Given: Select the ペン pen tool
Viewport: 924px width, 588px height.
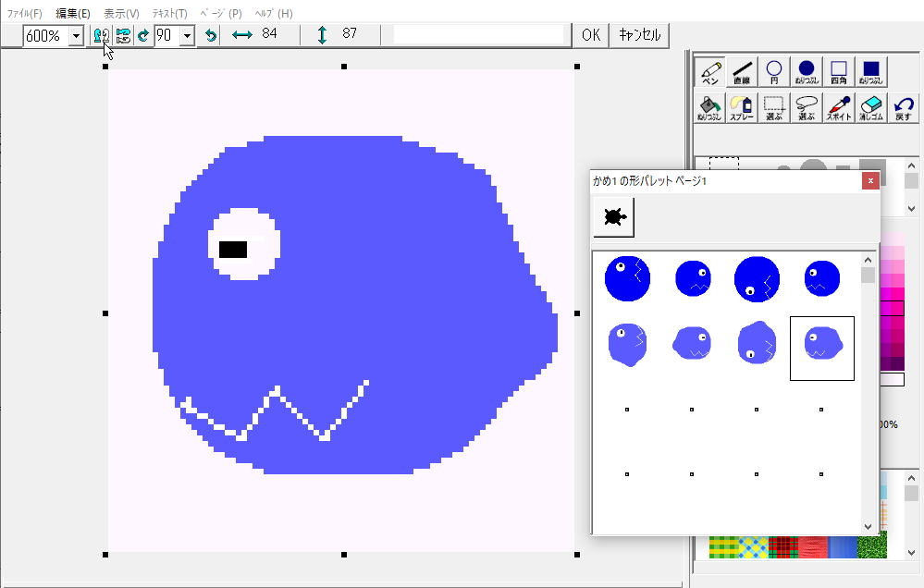Looking at the screenshot, I should click(710, 72).
